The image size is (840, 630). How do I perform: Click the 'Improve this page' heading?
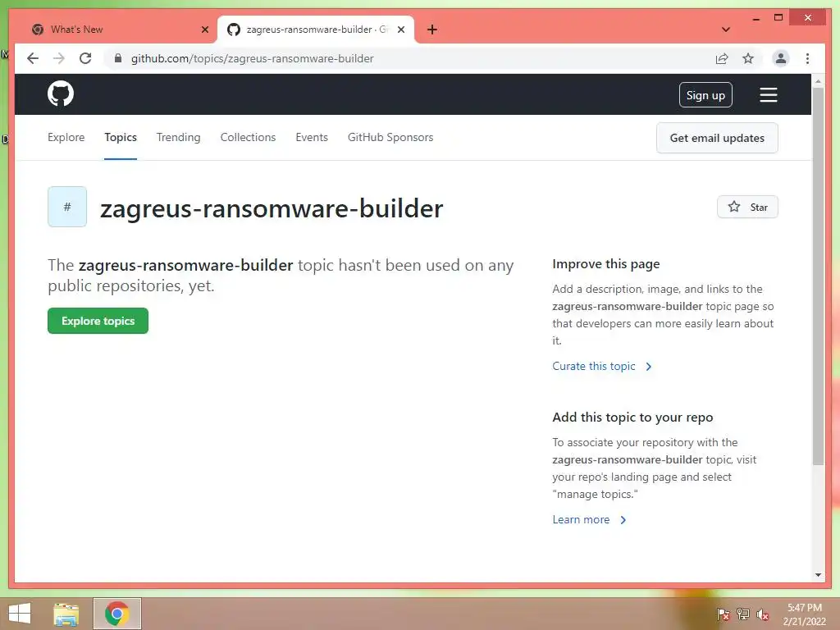pyautogui.click(x=606, y=264)
